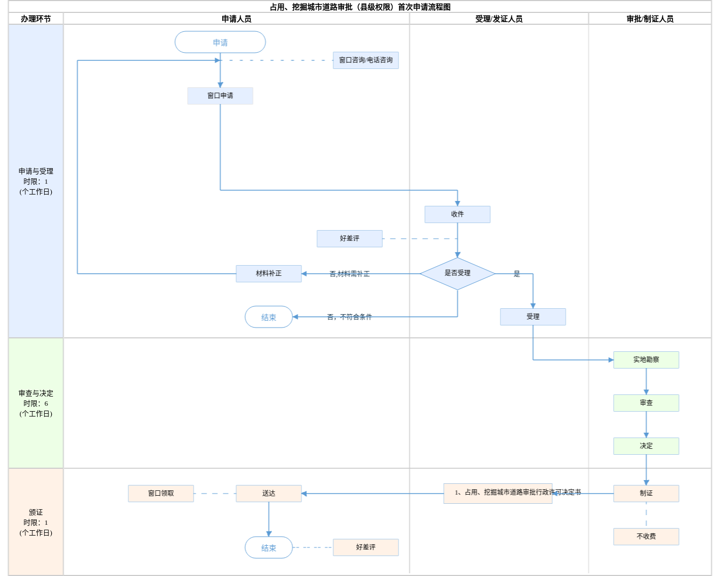This screenshot has width=728, height=576.
Task: Click the 审查 process box
Action: tap(646, 403)
